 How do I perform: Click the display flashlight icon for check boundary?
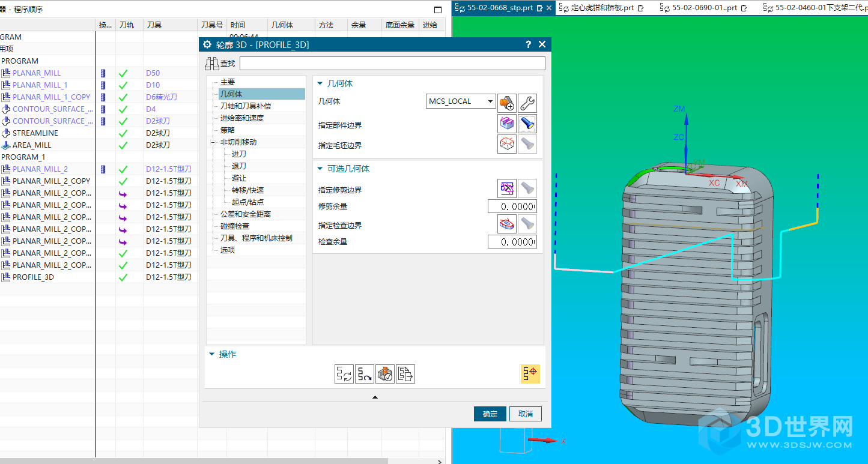click(527, 224)
